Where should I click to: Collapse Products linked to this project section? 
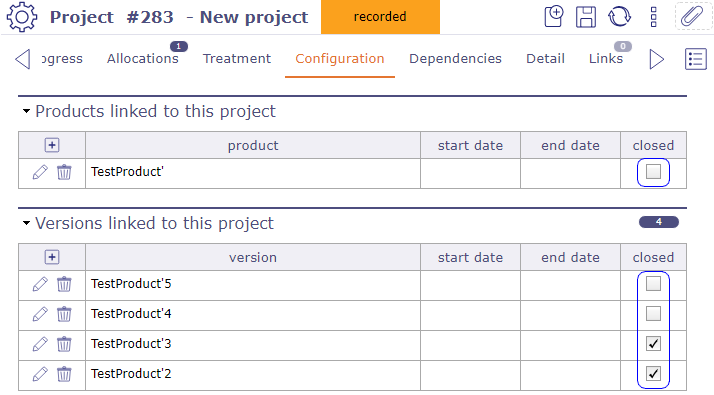click(26, 111)
